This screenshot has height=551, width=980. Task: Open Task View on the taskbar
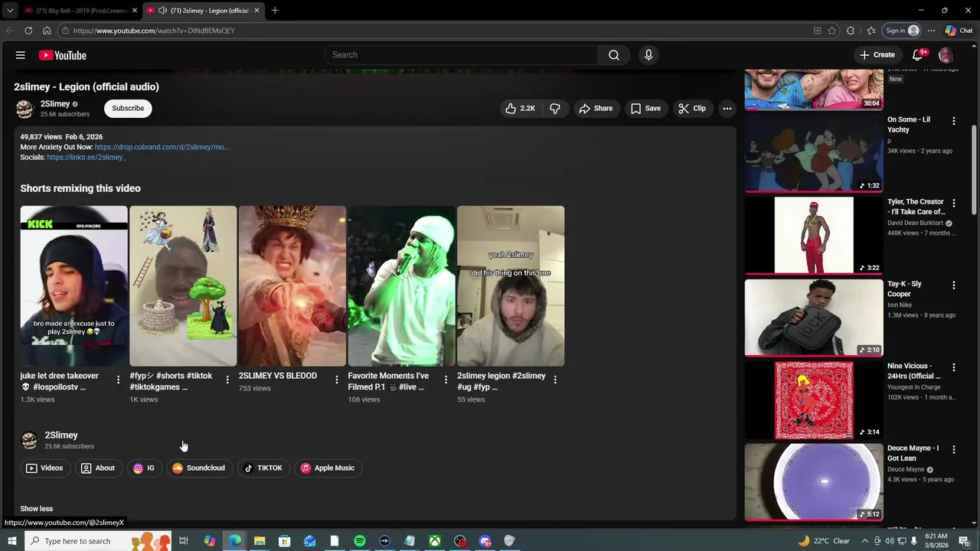coord(184,541)
